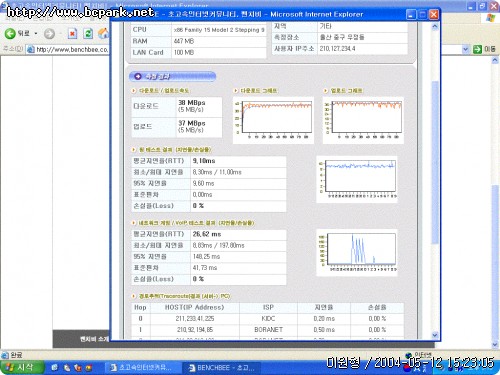Click the download speed graph thumbnail
Image resolution: width=500 pixels, height=375 pixels.
click(x=273, y=120)
